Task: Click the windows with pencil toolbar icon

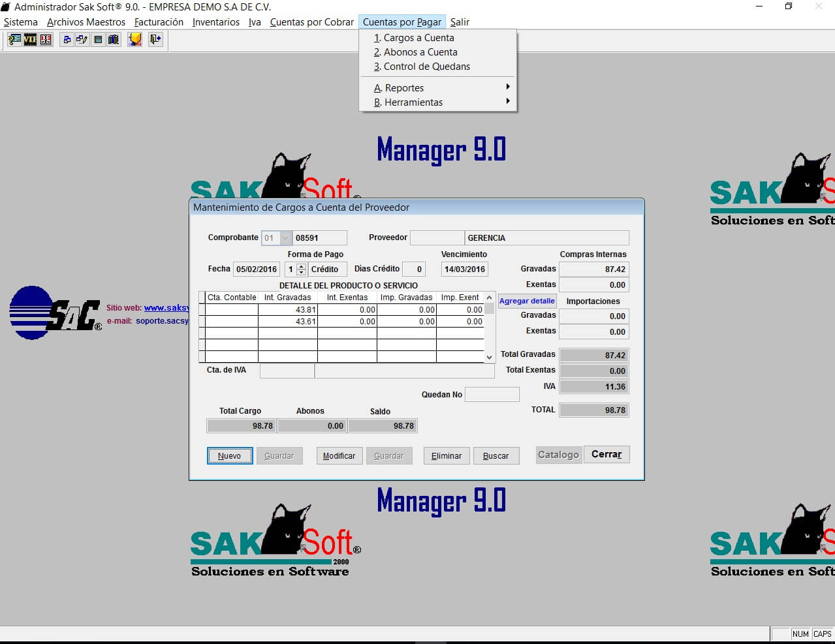Action: (82, 40)
